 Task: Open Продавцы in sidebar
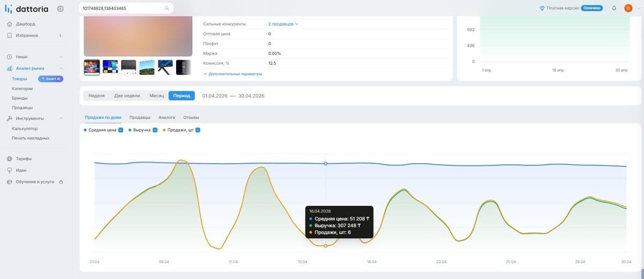pyautogui.click(x=22, y=108)
